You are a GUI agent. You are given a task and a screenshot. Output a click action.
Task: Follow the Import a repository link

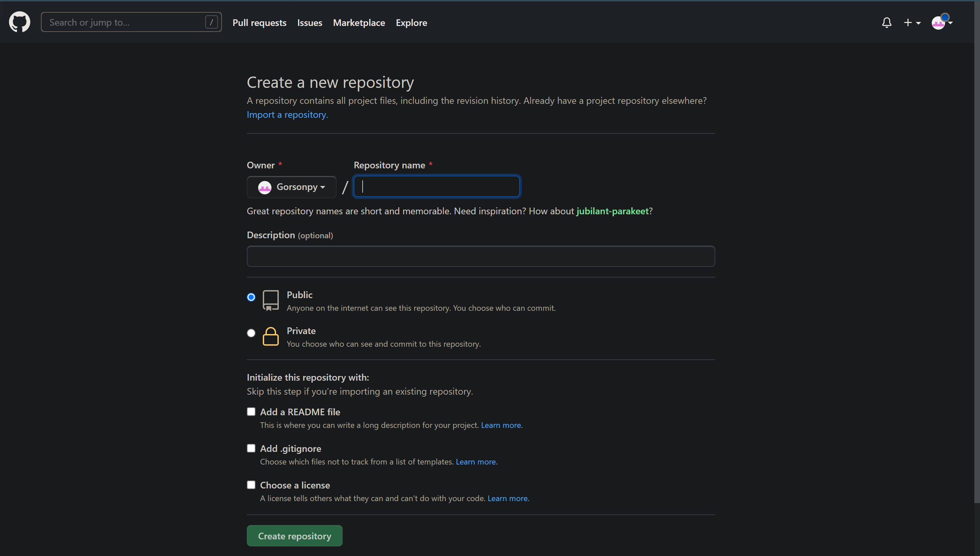pos(287,114)
